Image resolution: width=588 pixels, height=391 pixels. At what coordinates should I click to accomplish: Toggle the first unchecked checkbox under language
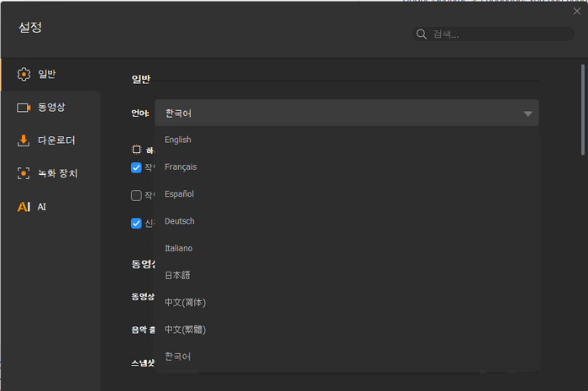pyautogui.click(x=136, y=149)
